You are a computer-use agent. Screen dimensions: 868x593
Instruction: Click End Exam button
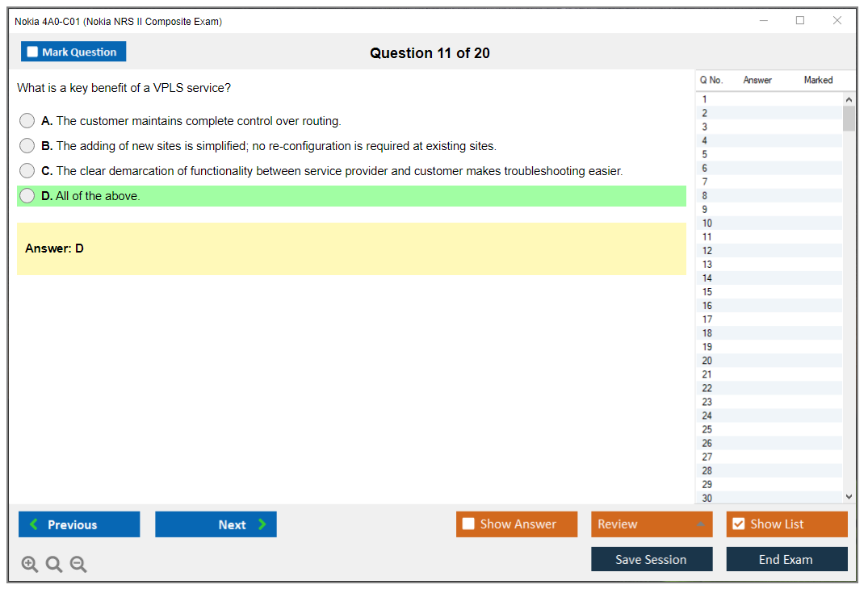(x=786, y=560)
